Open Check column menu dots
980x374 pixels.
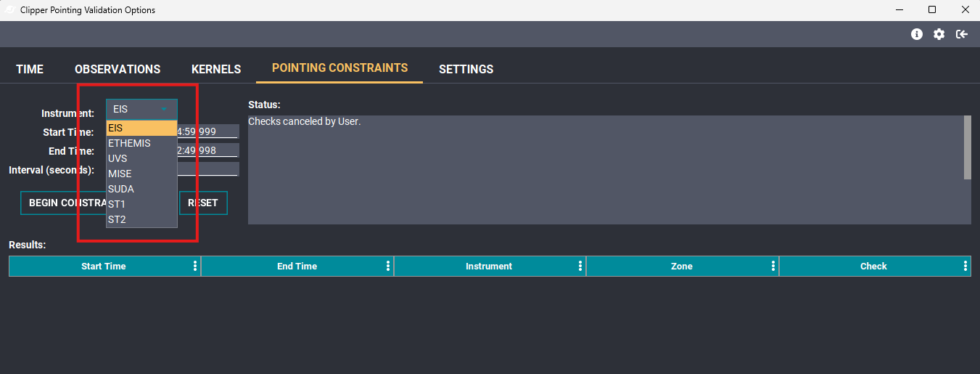(x=965, y=267)
